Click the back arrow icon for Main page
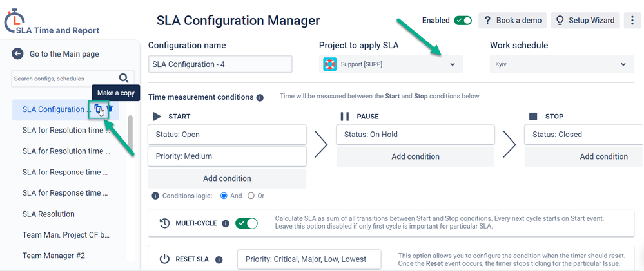The width and height of the screenshot is (644, 271). coord(17,53)
